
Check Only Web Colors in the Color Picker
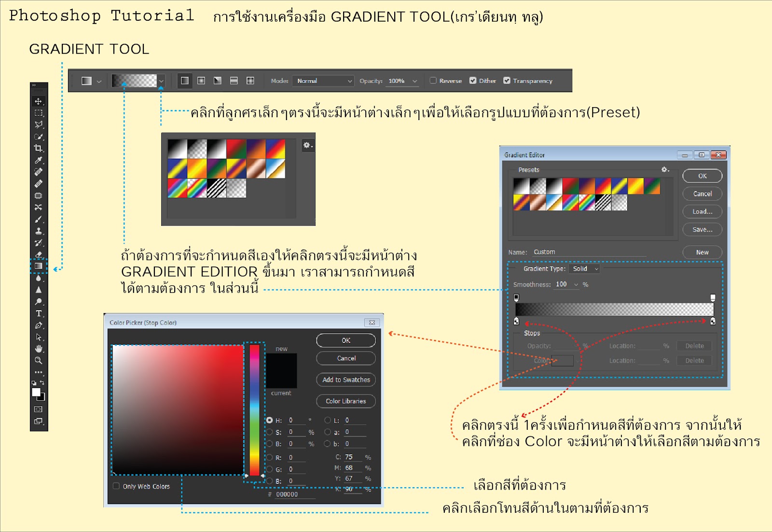coord(116,487)
